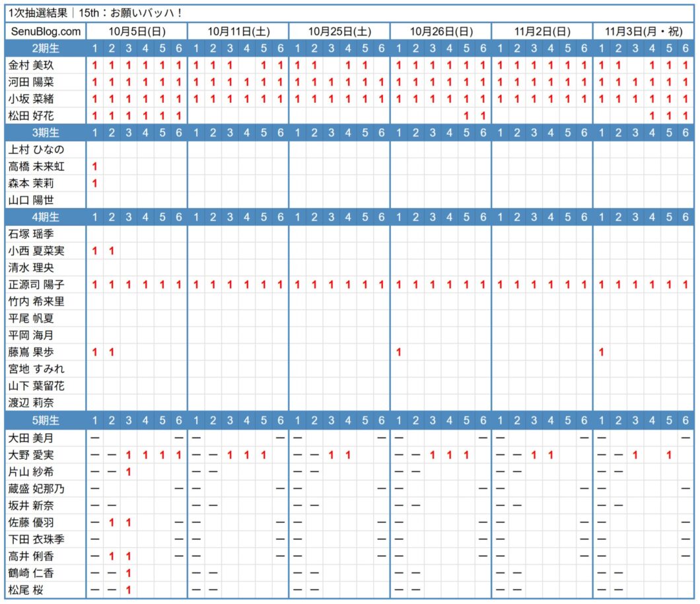The width and height of the screenshot is (700, 604).
Task: Select member name 佐藤 優羽
Action: tap(31, 522)
